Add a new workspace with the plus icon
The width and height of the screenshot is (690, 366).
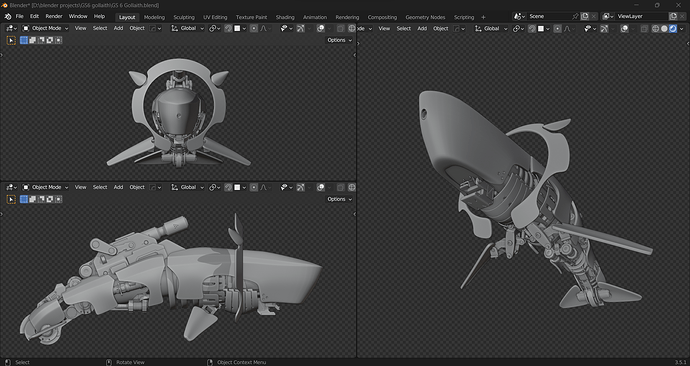pos(483,17)
